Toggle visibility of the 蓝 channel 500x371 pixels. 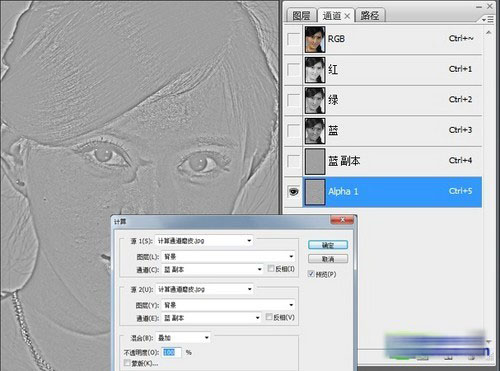293,130
